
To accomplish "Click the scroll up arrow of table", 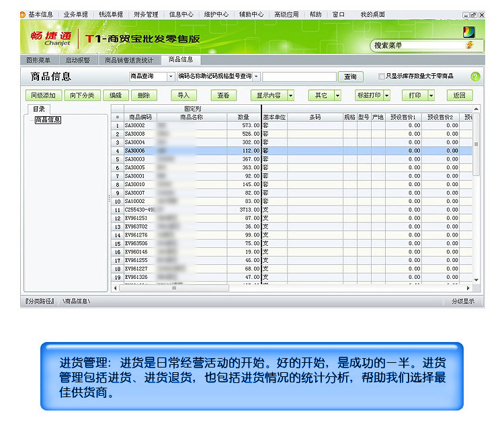I will click(x=476, y=109).
